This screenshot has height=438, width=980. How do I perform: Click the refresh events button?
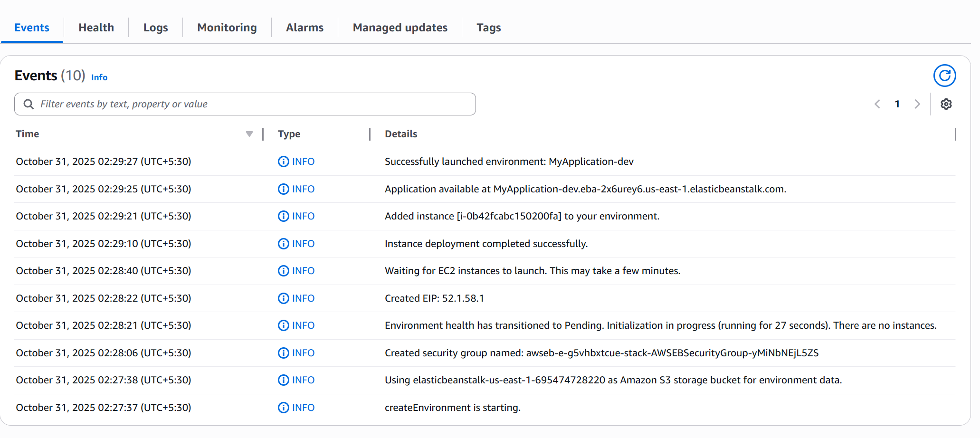944,76
